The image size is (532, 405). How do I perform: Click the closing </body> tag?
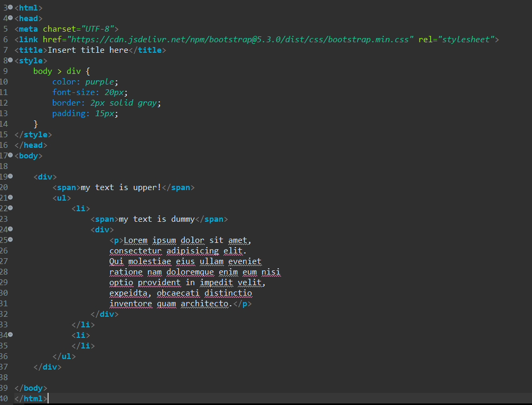(x=31, y=388)
